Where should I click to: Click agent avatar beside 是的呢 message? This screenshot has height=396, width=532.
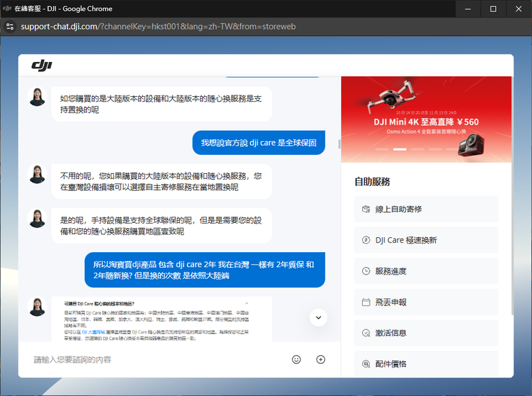pyautogui.click(x=37, y=218)
